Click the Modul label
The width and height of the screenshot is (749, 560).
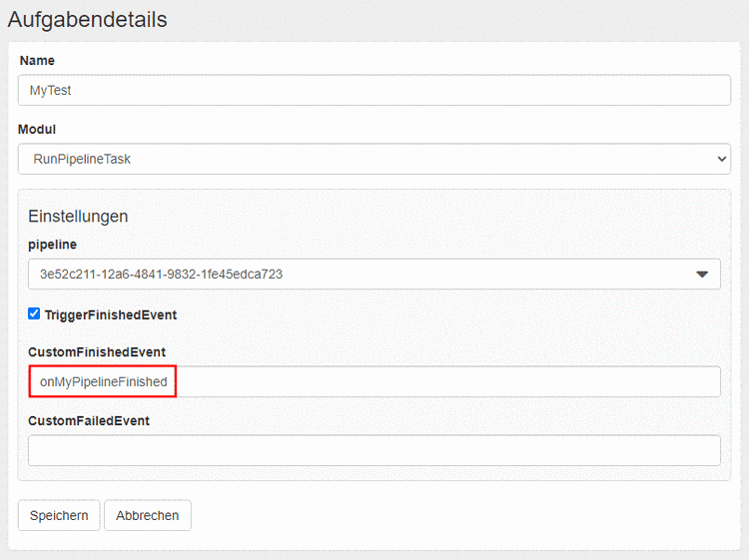tap(38, 129)
